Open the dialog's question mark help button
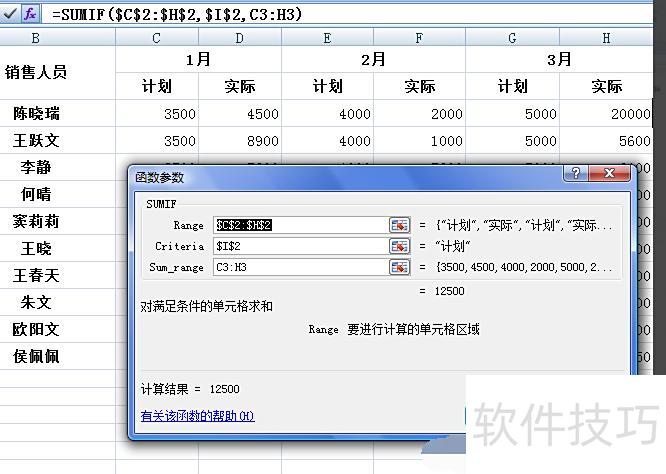This screenshot has width=666, height=474. (x=576, y=173)
